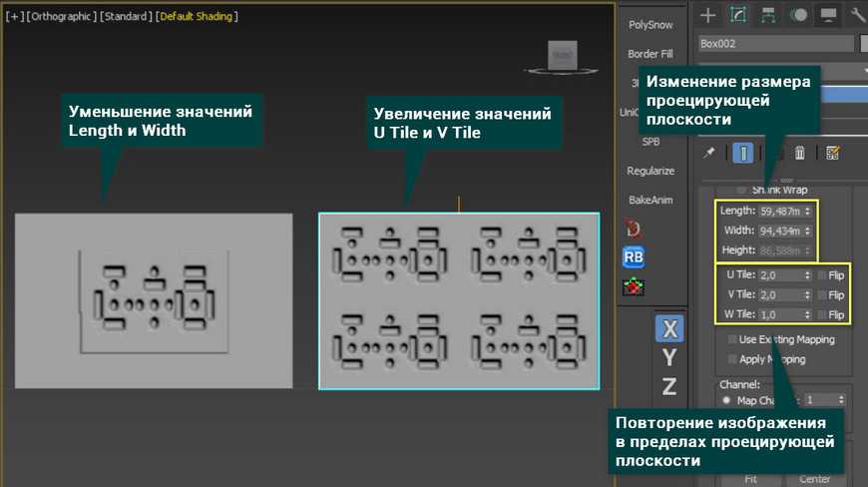Open the Hierarchy panel tab
Screen dimensions: 868x487
[x=768, y=15]
